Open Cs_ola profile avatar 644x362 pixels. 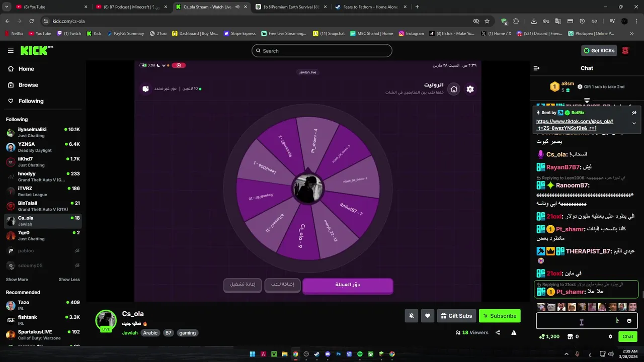coord(106,321)
